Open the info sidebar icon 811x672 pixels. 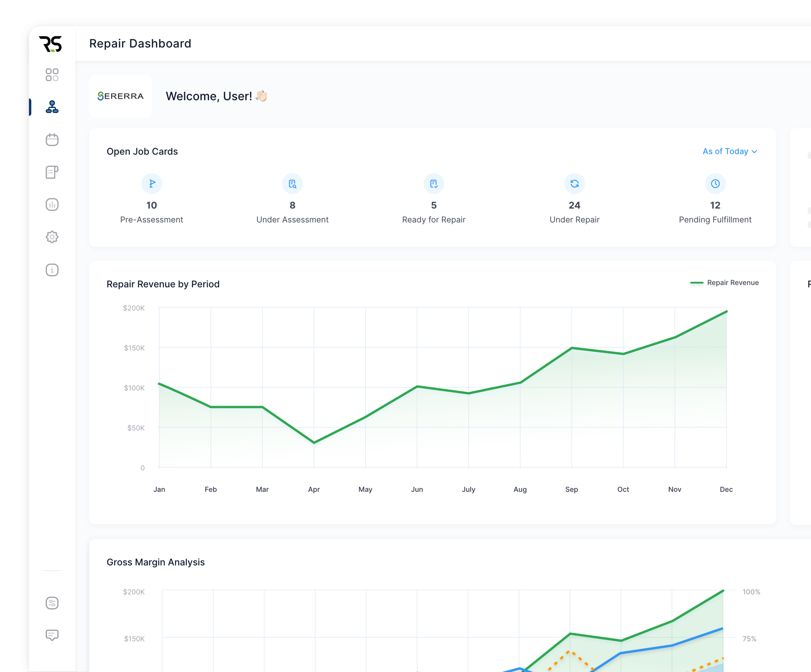[52, 270]
